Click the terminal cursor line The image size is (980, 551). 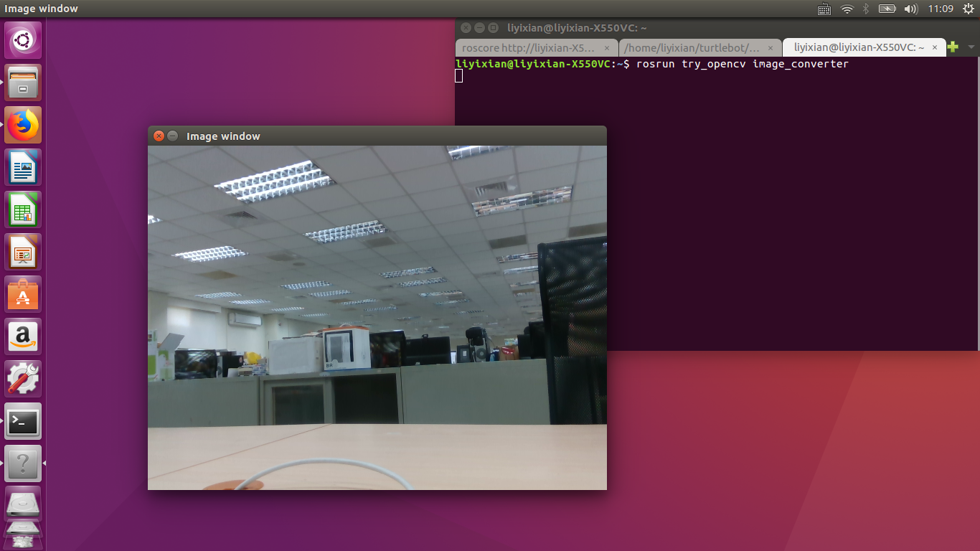pos(459,75)
